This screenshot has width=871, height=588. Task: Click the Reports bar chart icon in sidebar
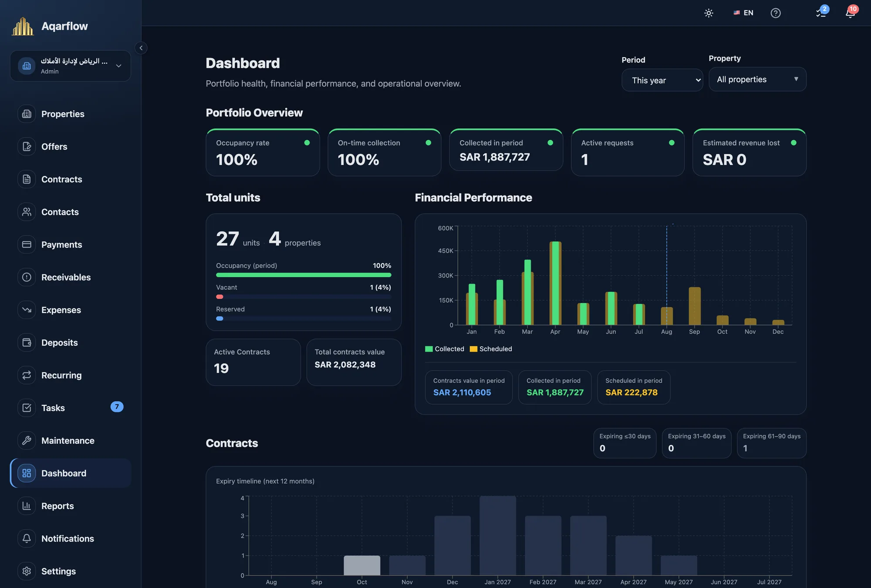[27, 506]
